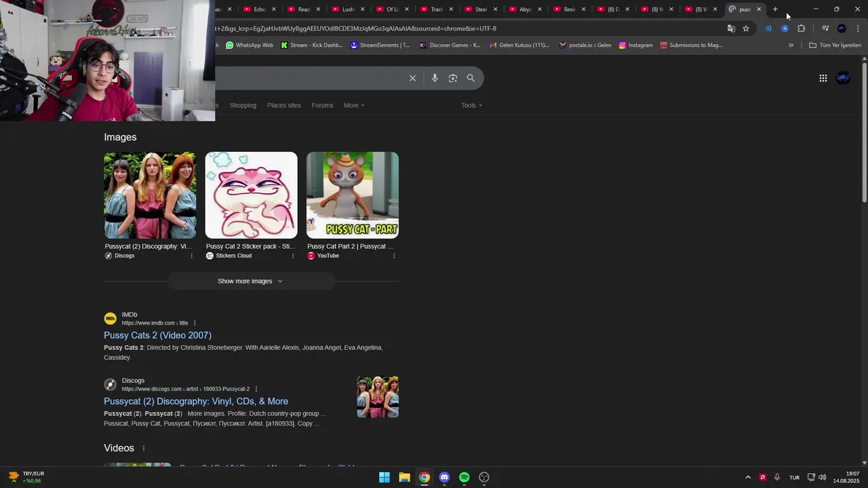Open Discord from the taskbar
This screenshot has width=868, height=488.
(444, 477)
